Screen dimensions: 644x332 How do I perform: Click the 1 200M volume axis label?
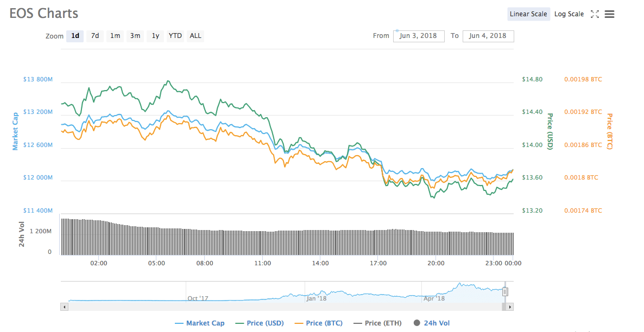(41, 232)
